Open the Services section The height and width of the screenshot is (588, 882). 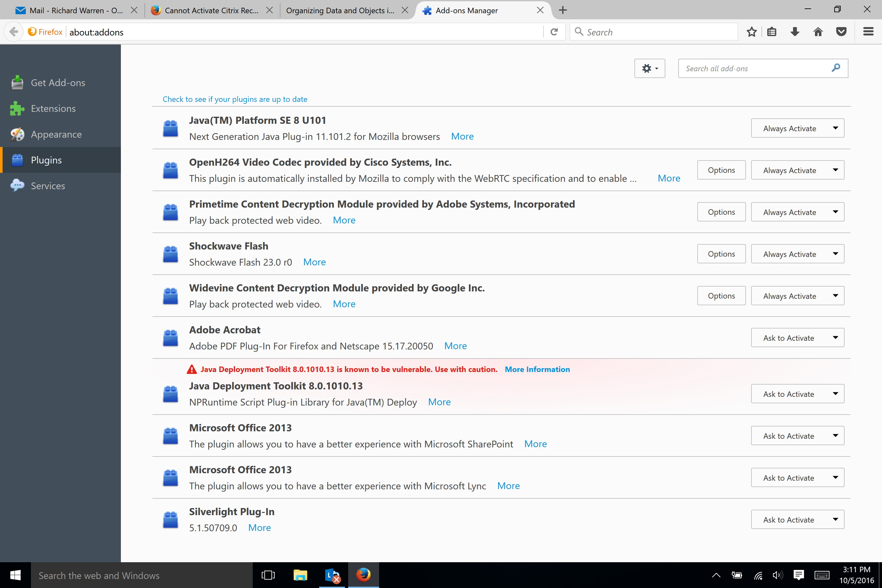60,186
